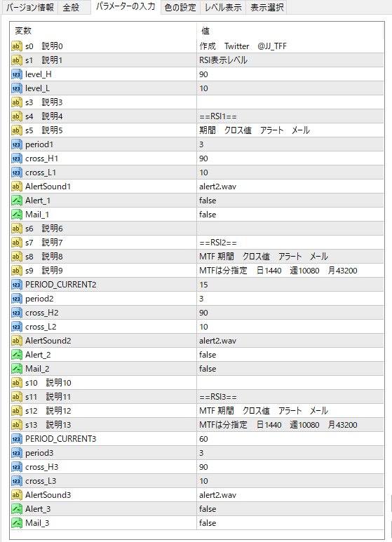Select the false value of Mail_1
Image resolution: width=392 pixels, height=542 pixels.
290,215
